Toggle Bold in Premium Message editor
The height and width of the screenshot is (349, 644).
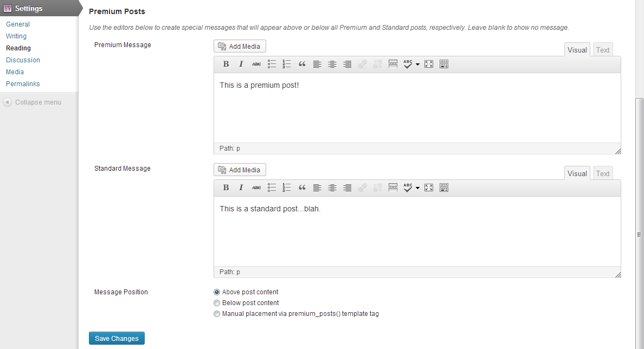[226, 64]
